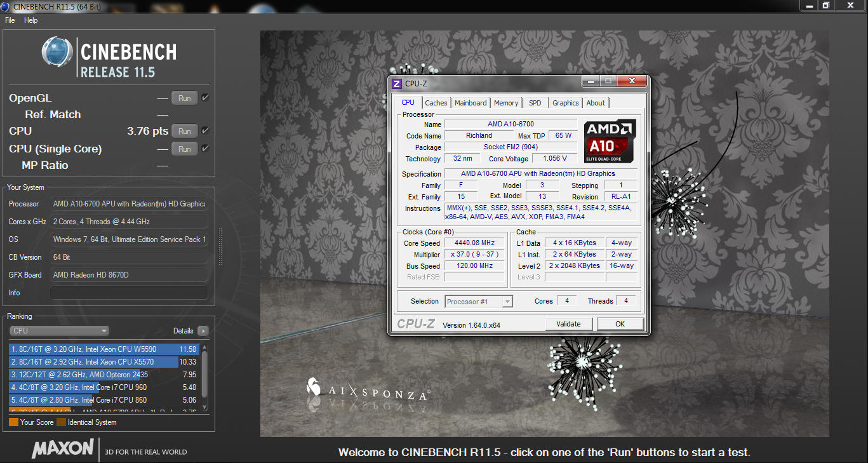Uncheck the CPU test checkbox

205,131
